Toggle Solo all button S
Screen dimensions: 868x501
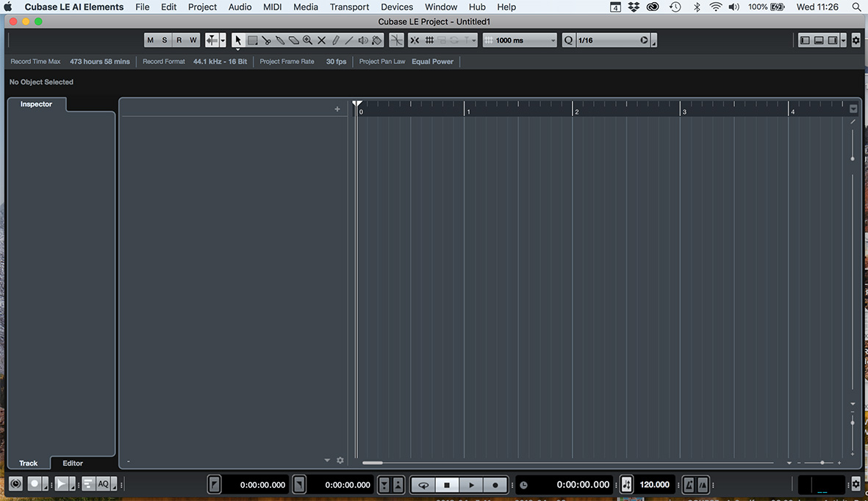tap(165, 40)
